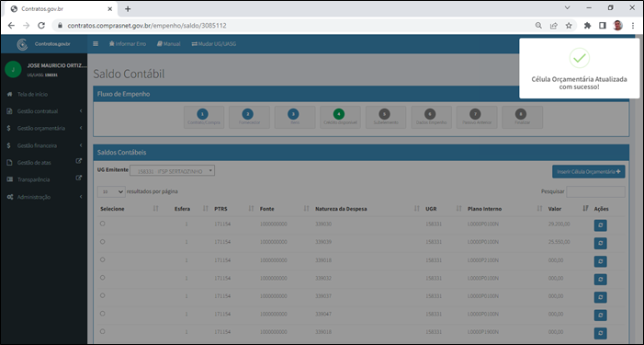Select radio for row 339039
644x345 pixels.
pyautogui.click(x=102, y=242)
